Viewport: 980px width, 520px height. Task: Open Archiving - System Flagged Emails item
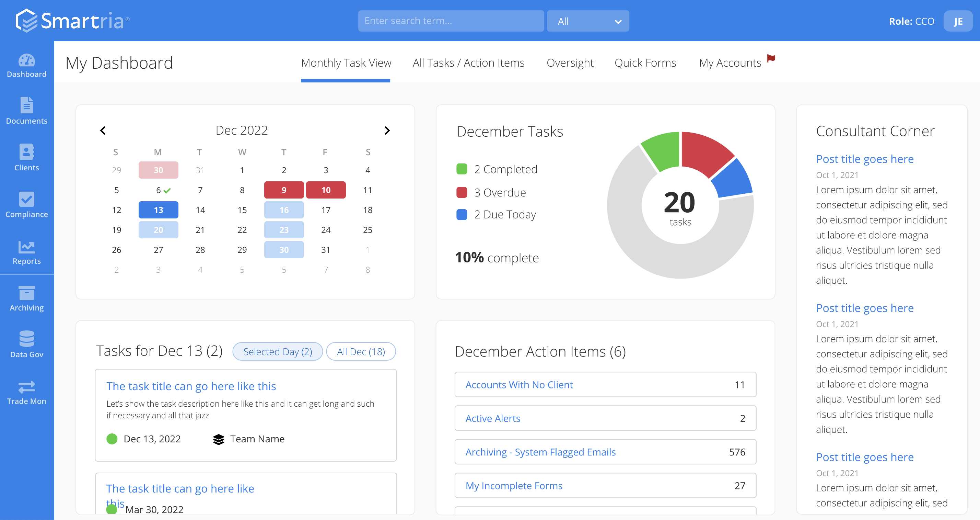click(605, 452)
